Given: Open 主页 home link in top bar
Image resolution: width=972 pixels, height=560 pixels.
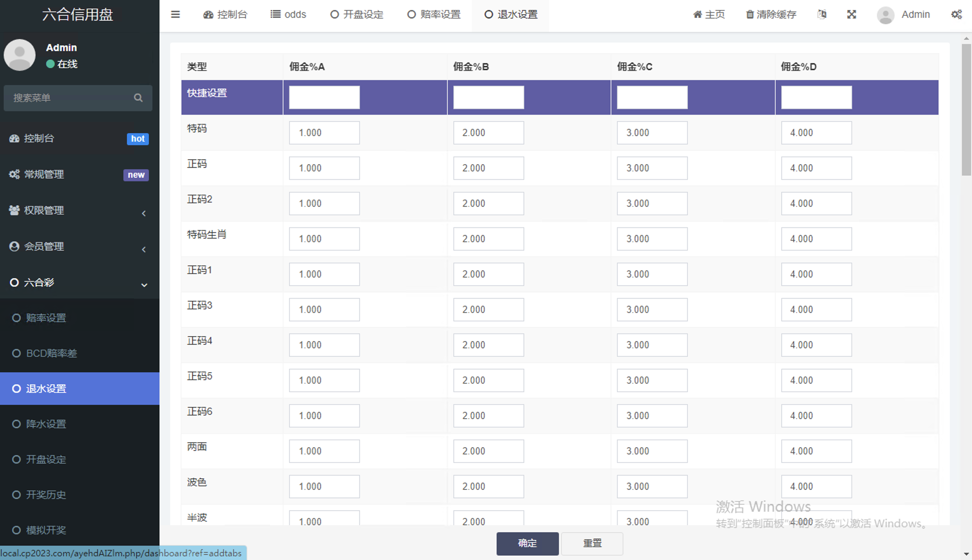Looking at the screenshot, I should pyautogui.click(x=709, y=15).
